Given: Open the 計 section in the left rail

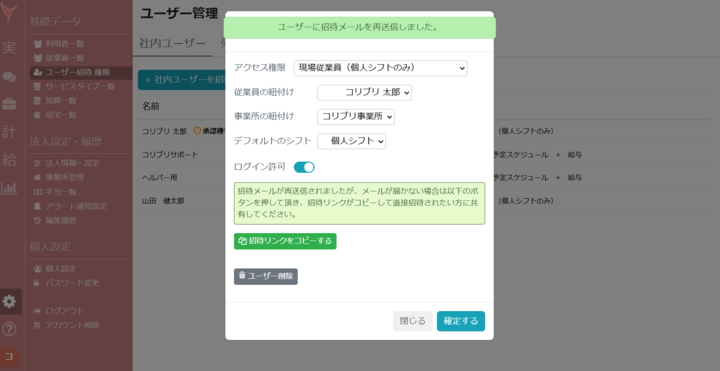Looking at the screenshot, I should pyautogui.click(x=9, y=132).
